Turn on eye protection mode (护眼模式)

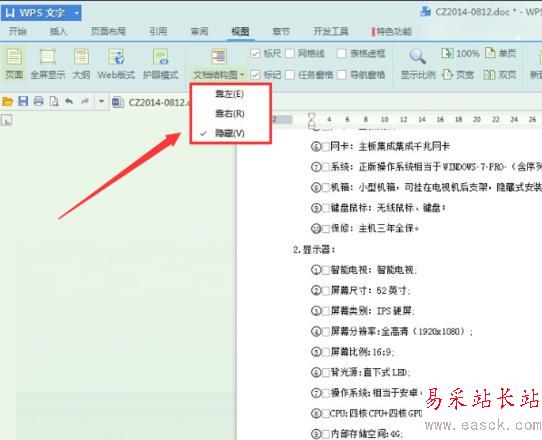(160, 64)
